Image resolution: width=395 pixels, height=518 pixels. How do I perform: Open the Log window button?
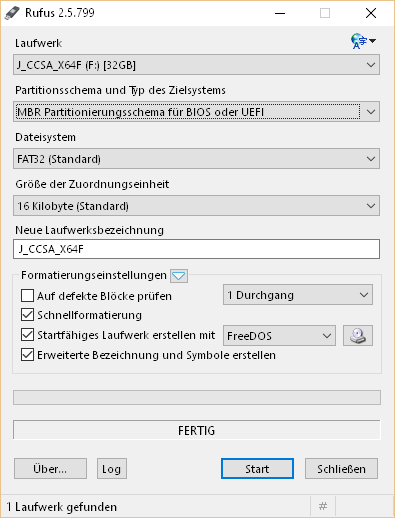(112, 469)
